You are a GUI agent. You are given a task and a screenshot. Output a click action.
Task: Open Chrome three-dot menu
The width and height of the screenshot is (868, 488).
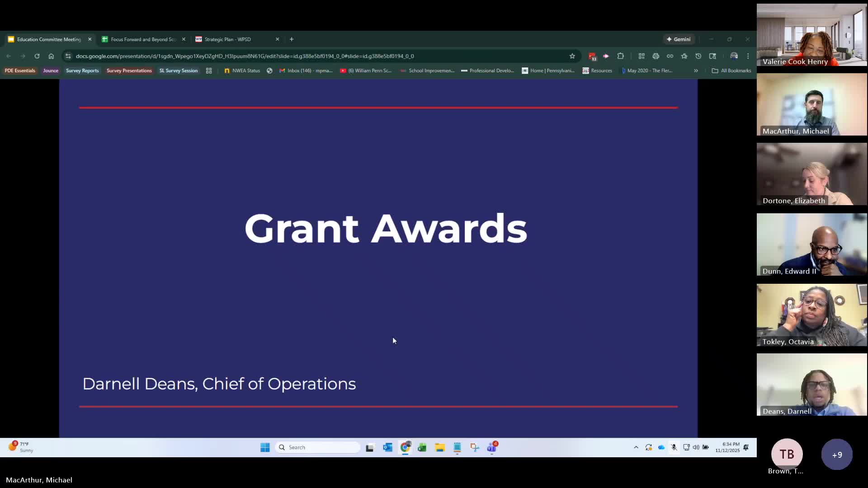tap(748, 56)
